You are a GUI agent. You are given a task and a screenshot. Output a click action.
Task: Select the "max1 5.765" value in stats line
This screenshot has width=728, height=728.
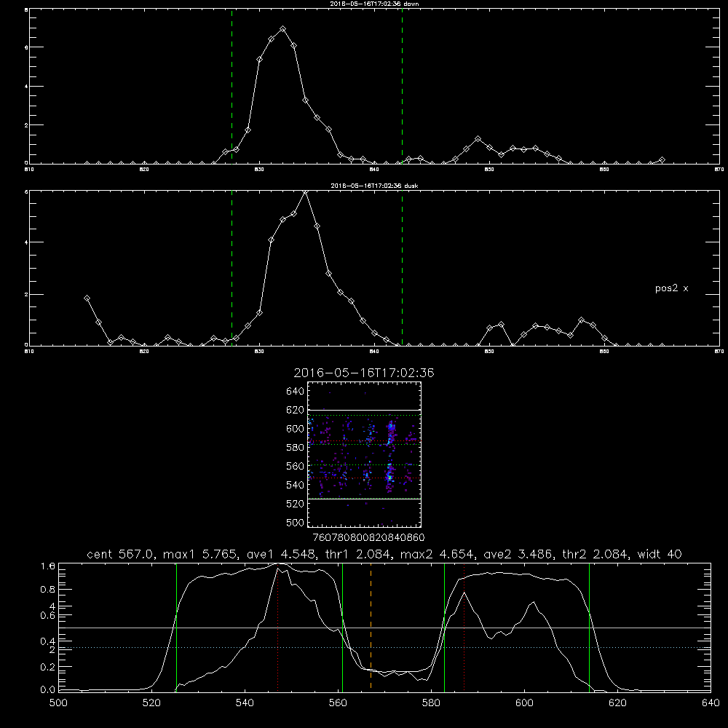199,554
